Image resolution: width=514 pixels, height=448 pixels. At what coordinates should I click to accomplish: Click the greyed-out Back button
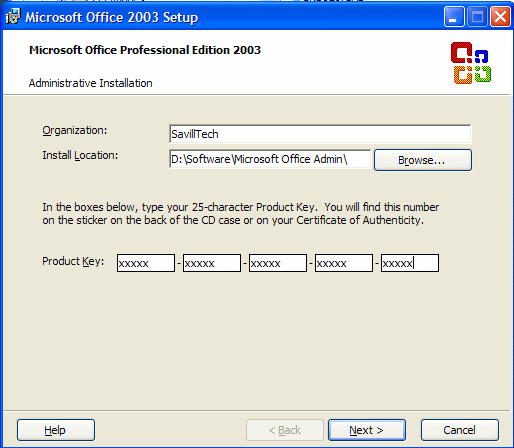click(285, 430)
